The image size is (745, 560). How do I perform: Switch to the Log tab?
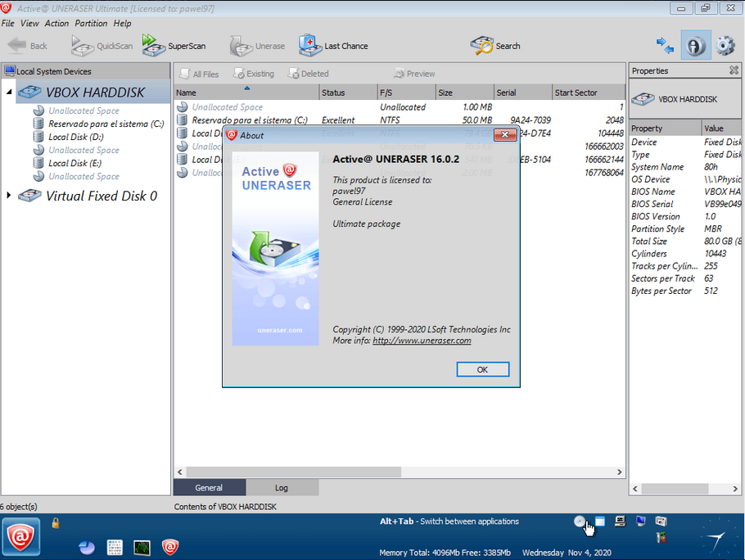coord(282,488)
